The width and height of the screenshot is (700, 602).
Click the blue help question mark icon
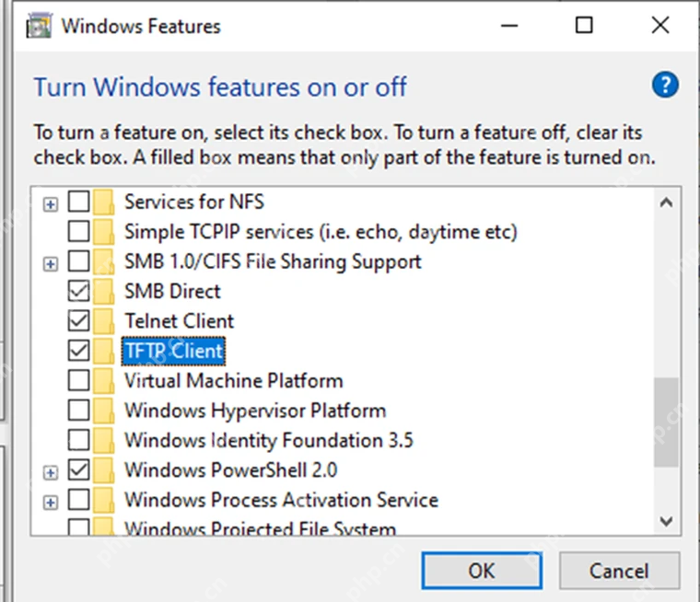tap(665, 85)
